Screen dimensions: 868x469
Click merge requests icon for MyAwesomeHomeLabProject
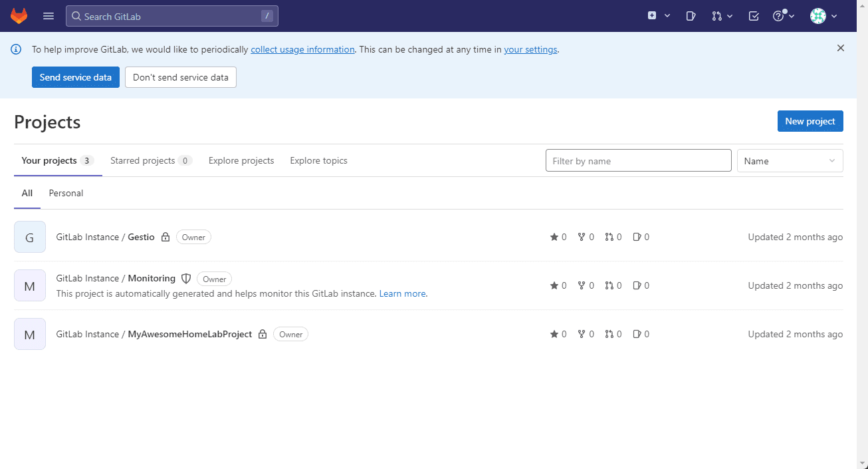pyautogui.click(x=609, y=334)
